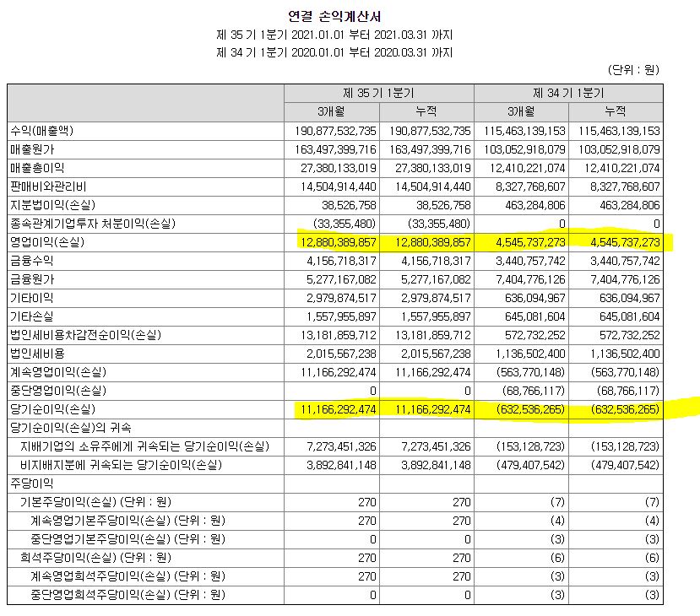Viewport: 700px width, 616px height.
Task: Select the 영업이익(손실) row label
Action: [47, 242]
